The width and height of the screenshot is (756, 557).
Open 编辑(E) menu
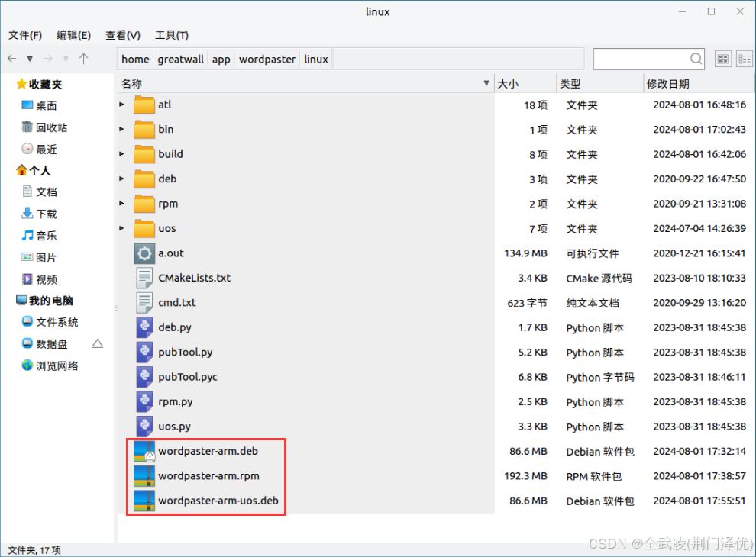(x=73, y=35)
